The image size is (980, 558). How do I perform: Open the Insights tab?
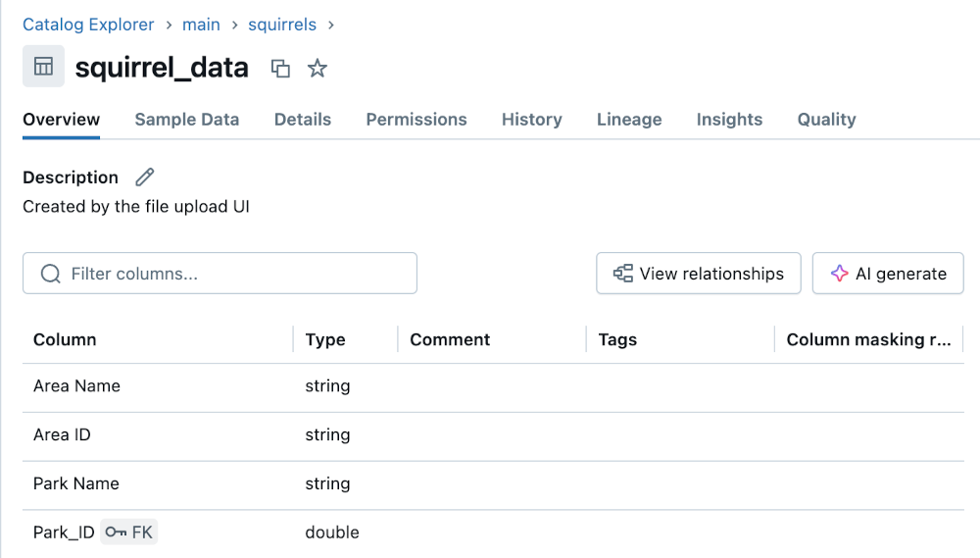pos(728,120)
